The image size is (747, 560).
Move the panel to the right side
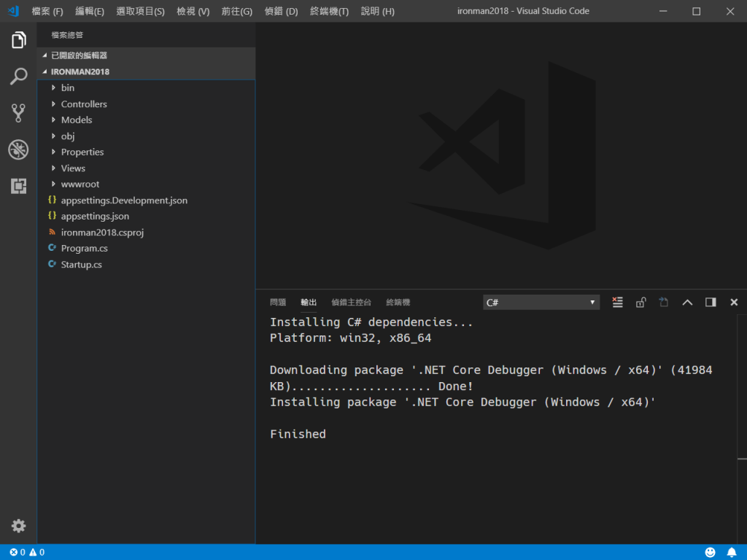coord(711,303)
